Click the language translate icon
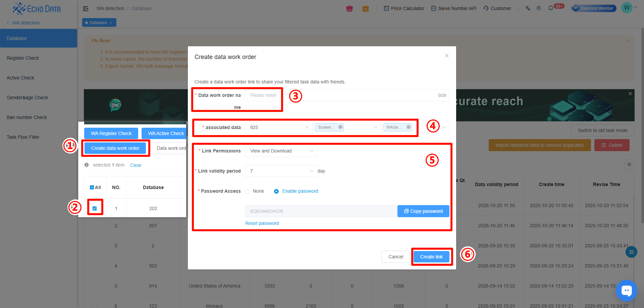This screenshot has width=644, height=308. click(528, 8)
